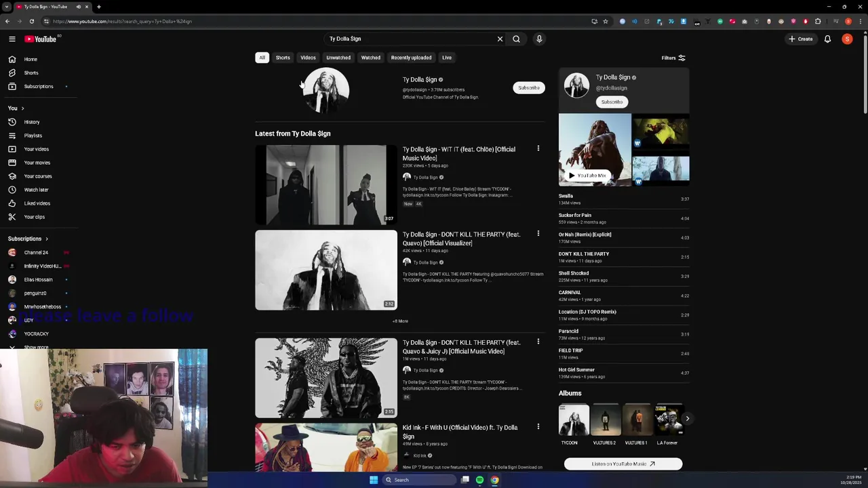Screen dimensions: 868x488
Task: Click the Create button
Action: (x=800, y=39)
